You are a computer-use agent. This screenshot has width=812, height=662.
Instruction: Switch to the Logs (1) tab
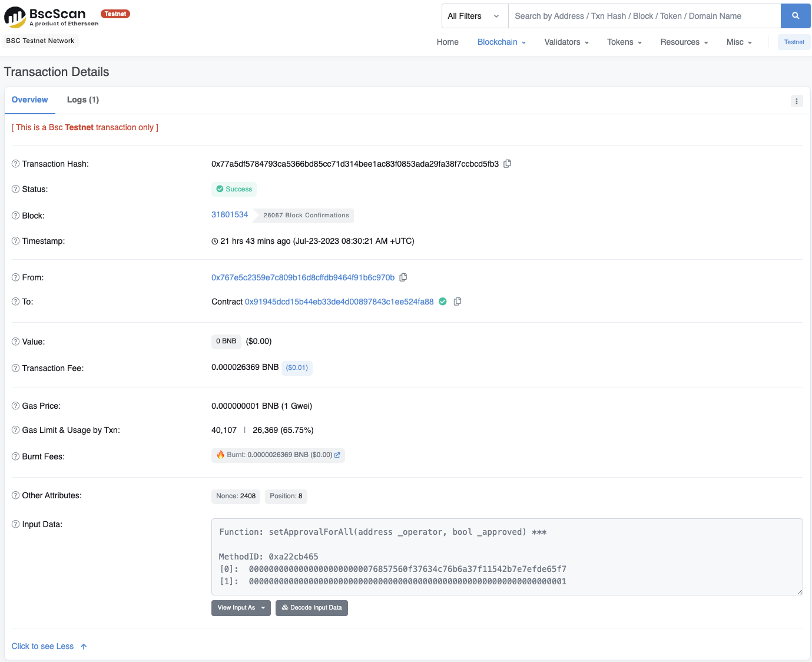point(83,100)
